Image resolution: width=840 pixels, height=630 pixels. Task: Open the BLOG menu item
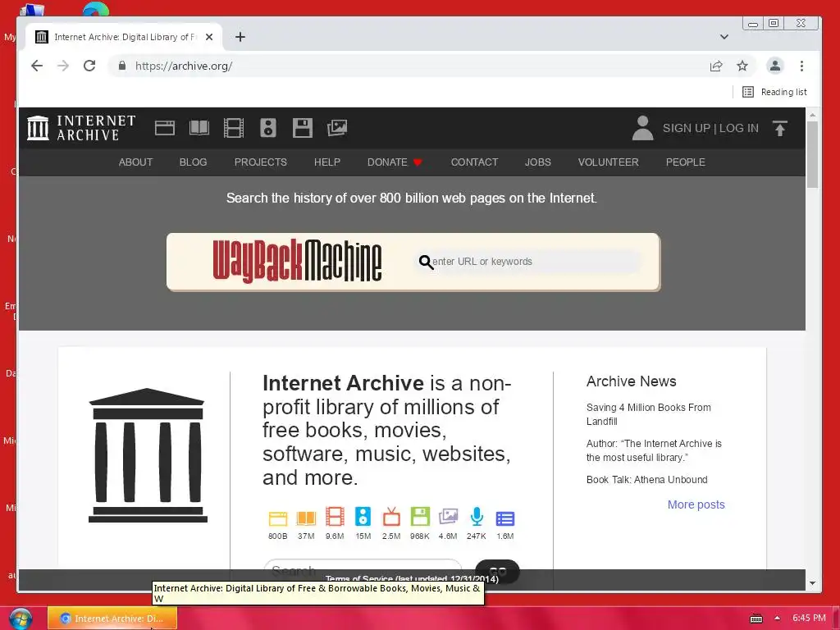point(193,162)
